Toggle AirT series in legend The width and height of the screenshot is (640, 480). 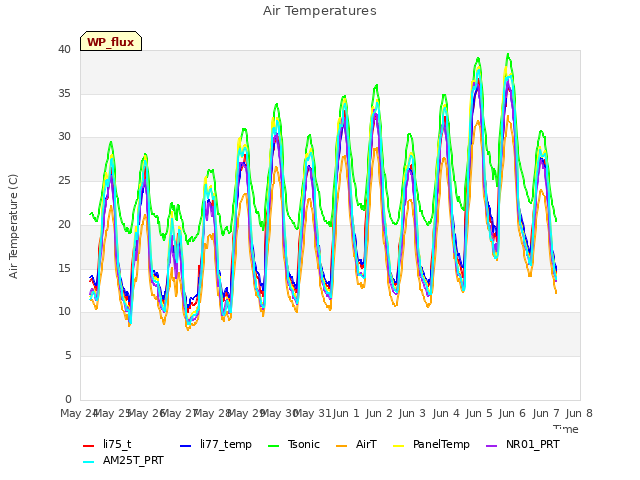[356, 444]
